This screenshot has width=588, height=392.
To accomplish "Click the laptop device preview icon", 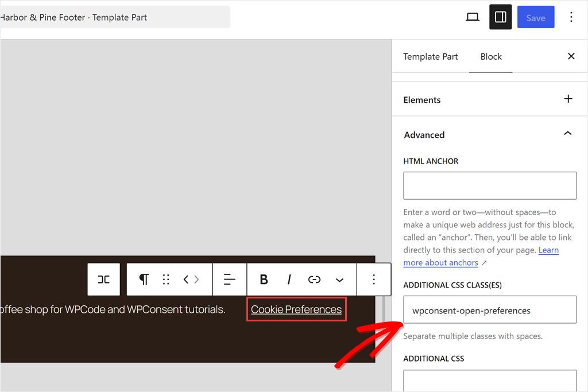I will 473,17.
